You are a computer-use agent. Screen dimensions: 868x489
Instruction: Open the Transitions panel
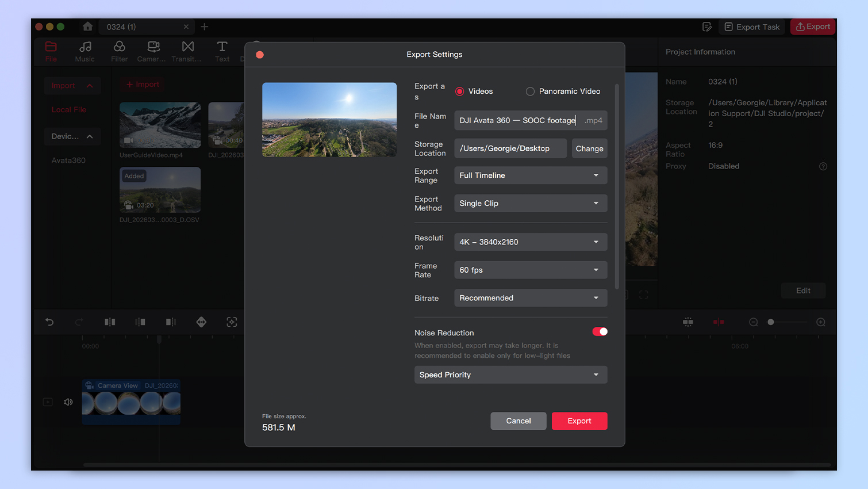187,52
